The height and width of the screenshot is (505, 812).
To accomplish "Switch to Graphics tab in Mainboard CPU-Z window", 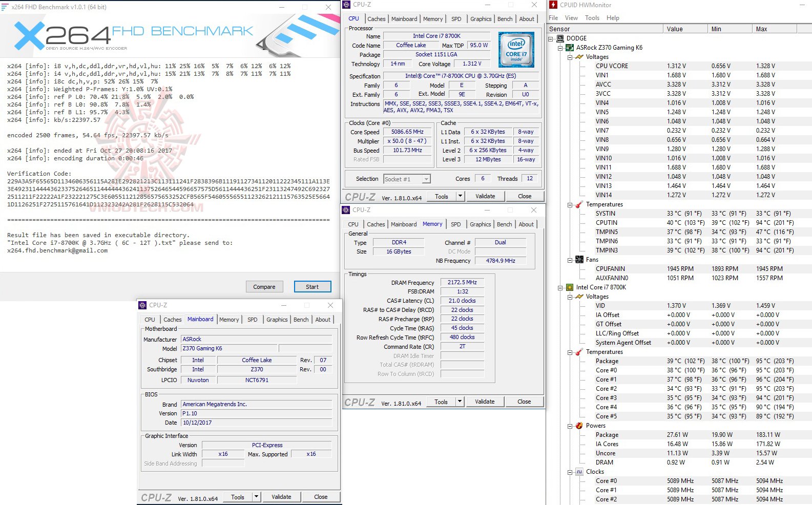I will (277, 320).
